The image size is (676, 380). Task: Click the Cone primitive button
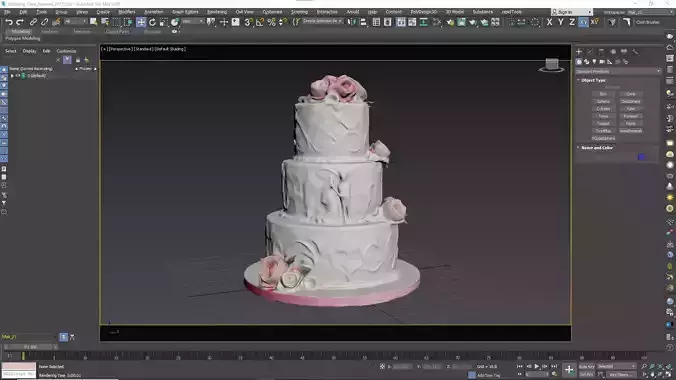click(x=631, y=94)
